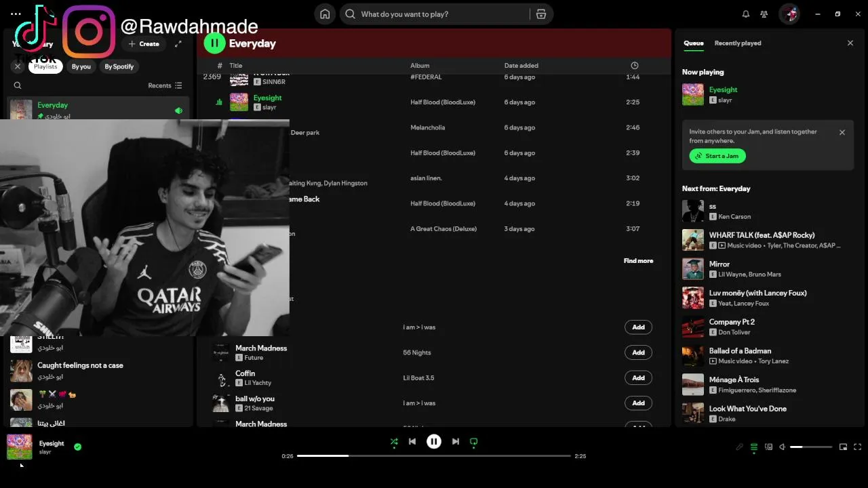Click Start a Jam
868x488 pixels.
pyautogui.click(x=717, y=156)
